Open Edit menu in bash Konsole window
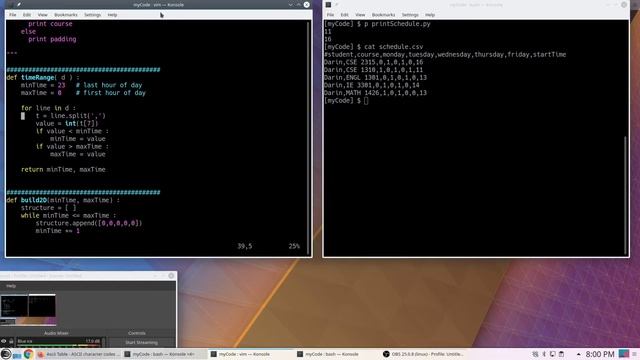Image resolution: width=640 pixels, height=360 pixels. [x=344, y=15]
